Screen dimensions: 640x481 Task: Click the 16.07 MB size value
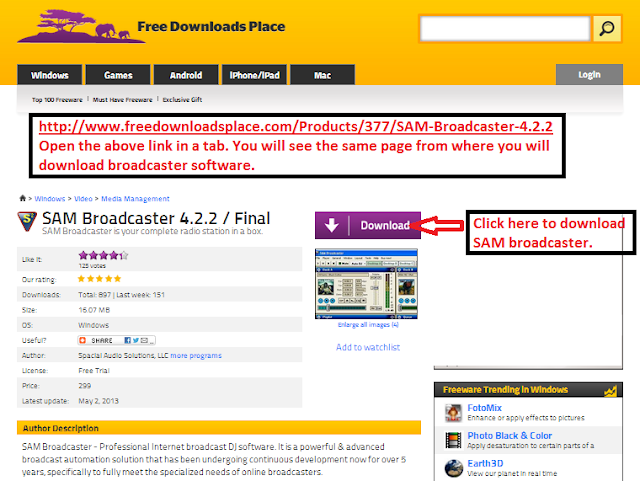pos(94,310)
